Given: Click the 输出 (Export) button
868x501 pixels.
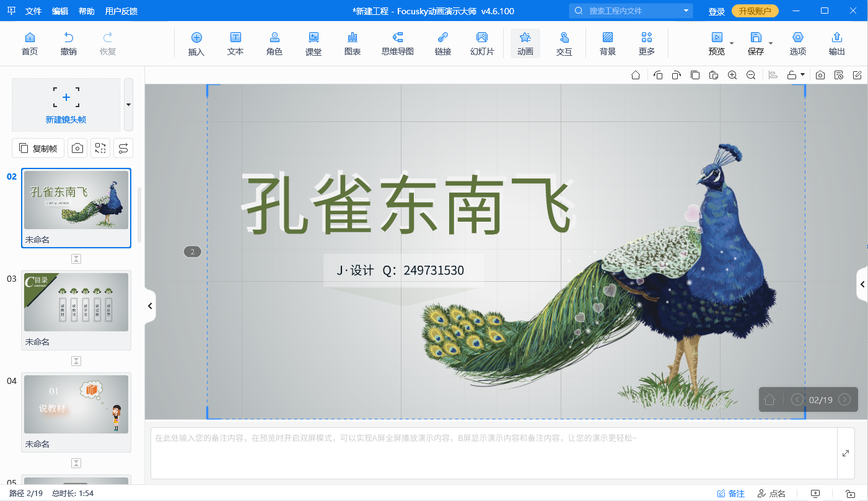Looking at the screenshot, I should click(x=837, y=44).
